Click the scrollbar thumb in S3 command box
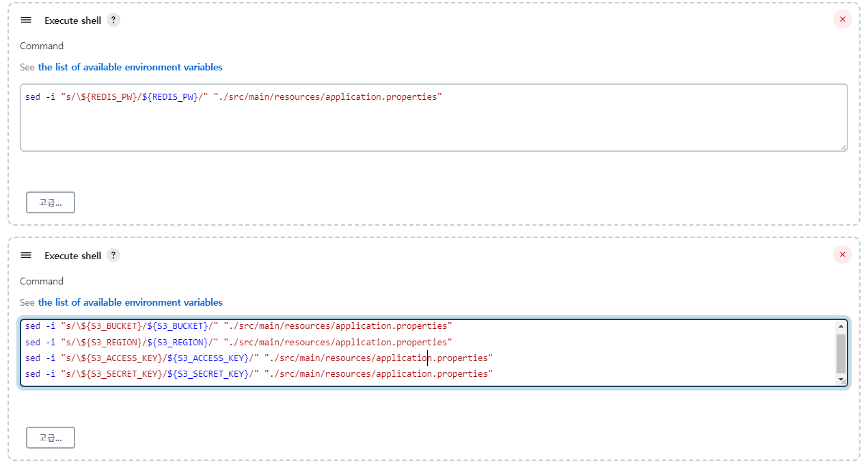This screenshot has width=868, height=465. tap(841, 354)
